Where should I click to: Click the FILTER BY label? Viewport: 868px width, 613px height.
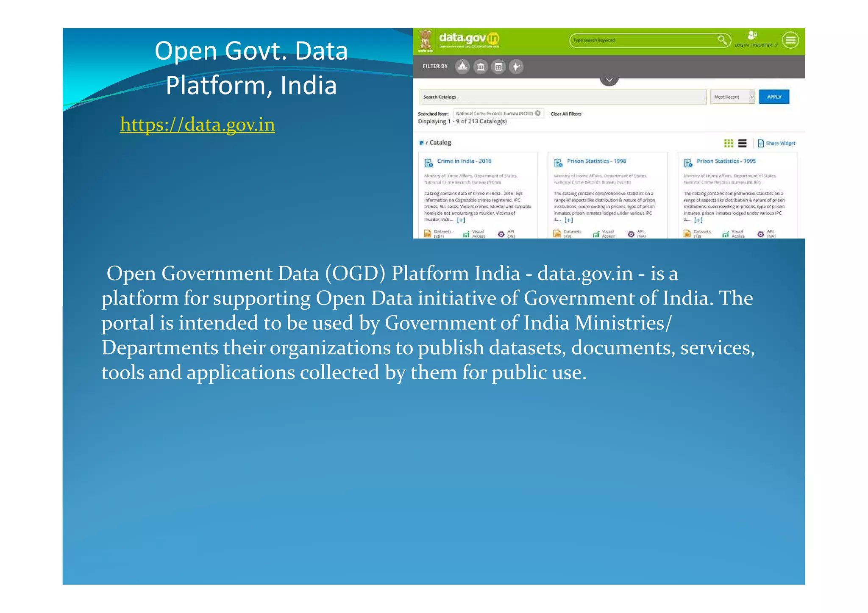(x=435, y=67)
